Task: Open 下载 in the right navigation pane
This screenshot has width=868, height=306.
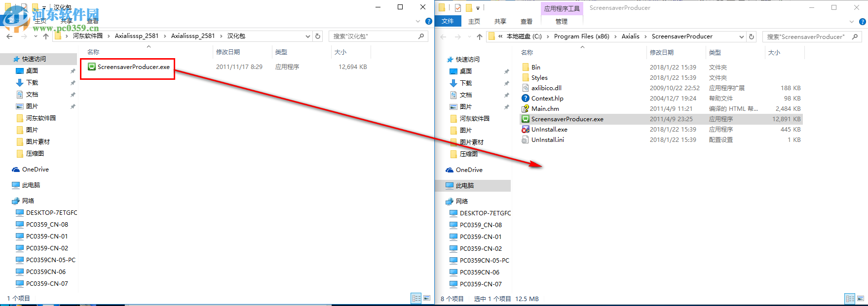Action: 465,83
